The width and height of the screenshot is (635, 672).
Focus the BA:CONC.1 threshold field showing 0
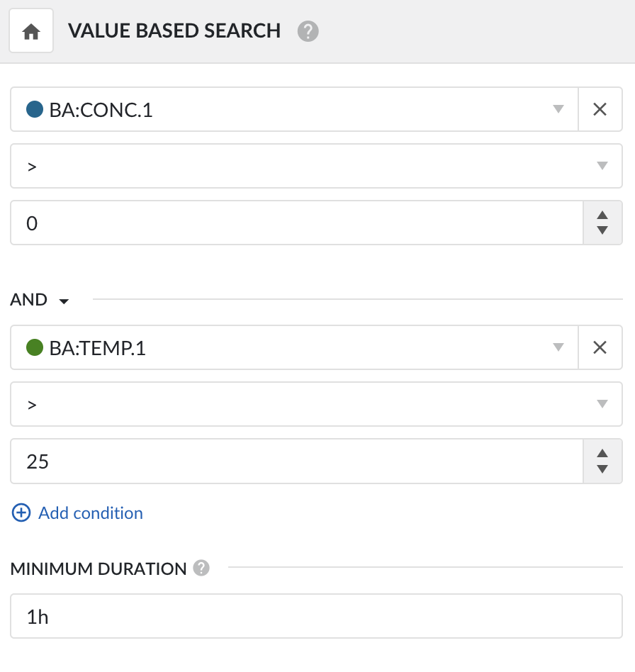[296, 223]
